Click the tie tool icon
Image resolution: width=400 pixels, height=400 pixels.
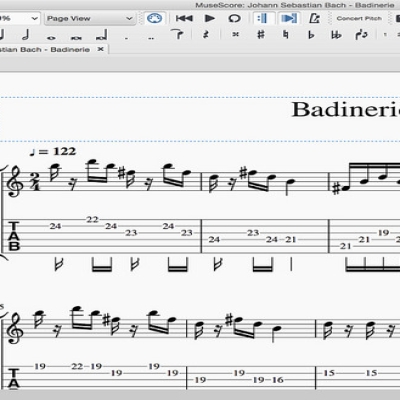point(177,34)
